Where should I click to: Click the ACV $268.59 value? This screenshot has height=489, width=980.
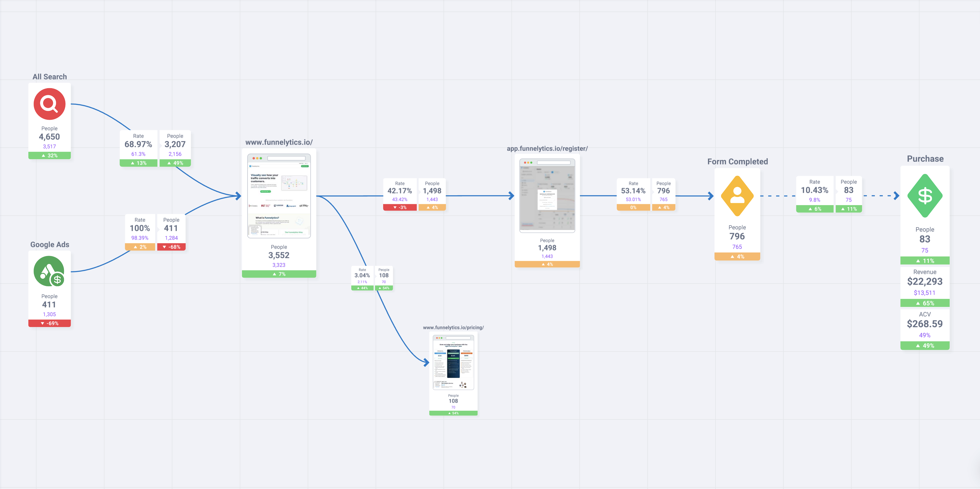[924, 324]
